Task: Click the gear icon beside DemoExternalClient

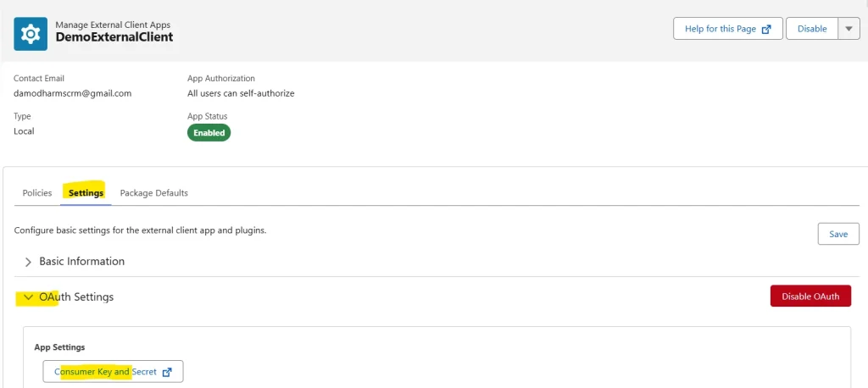Action: pos(31,34)
